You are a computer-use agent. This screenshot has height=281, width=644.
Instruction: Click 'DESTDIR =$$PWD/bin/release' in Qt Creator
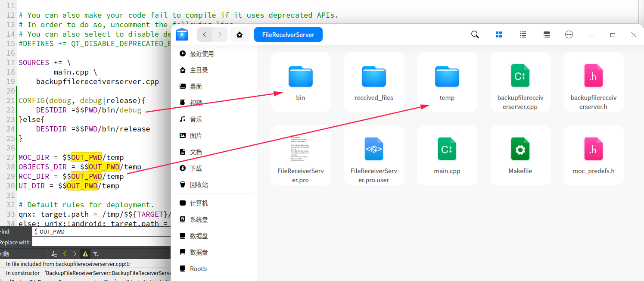(x=93, y=129)
